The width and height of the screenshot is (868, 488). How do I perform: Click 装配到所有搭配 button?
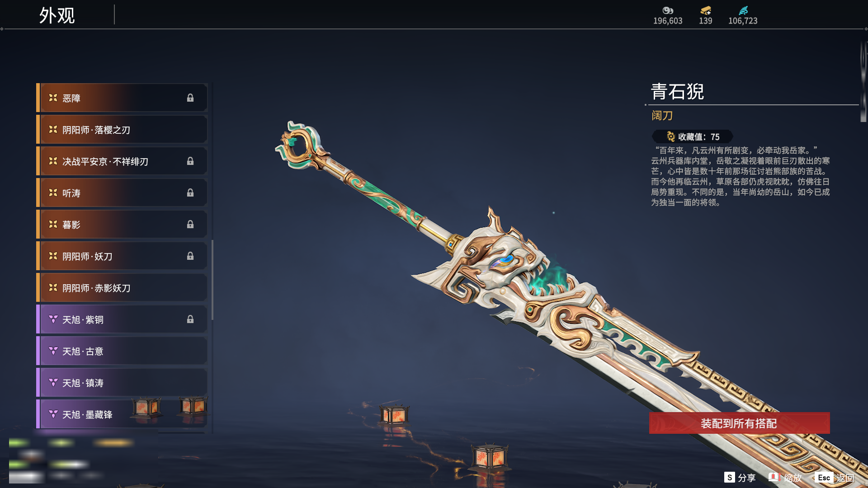tap(739, 423)
